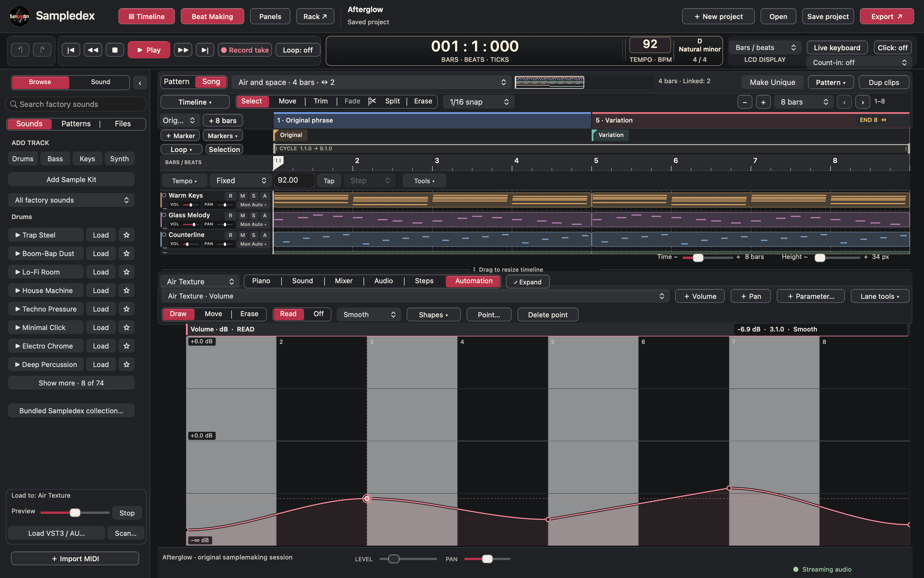Toggle automation A on Counterline track
The width and height of the screenshot is (924, 578).
[x=264, y=235]
